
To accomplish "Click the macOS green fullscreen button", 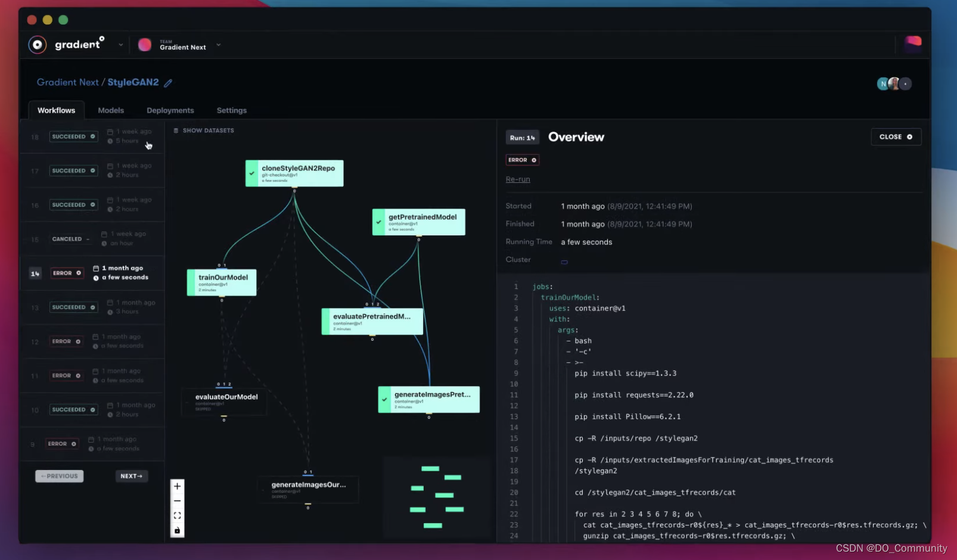I will coord(63,20).
